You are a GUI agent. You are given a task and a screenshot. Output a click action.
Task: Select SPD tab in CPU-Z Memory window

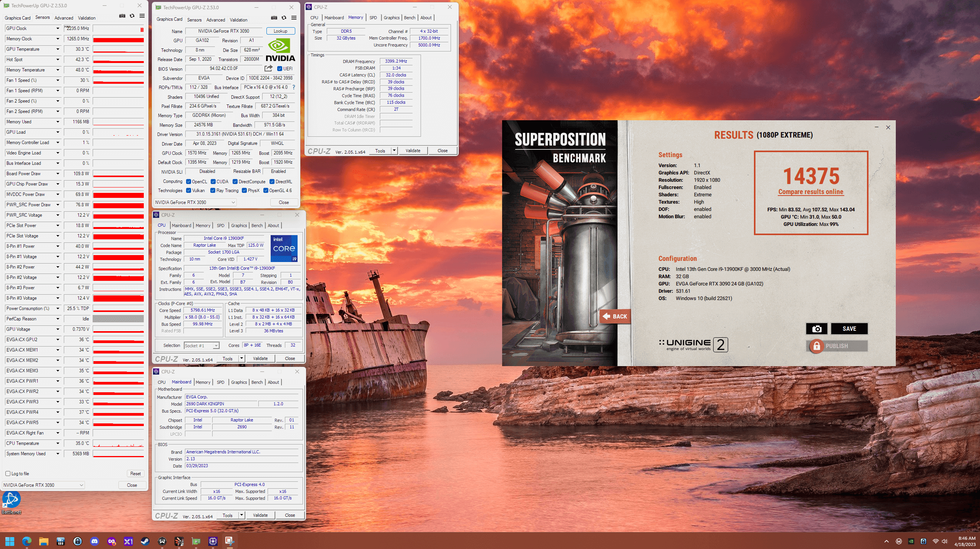point(373,18)
